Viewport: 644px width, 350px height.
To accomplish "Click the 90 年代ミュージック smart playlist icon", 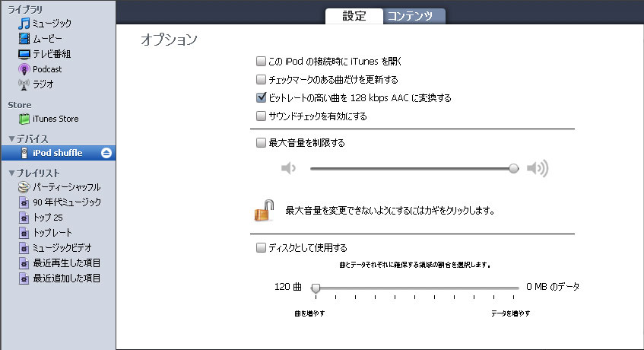I will [24, 202].
